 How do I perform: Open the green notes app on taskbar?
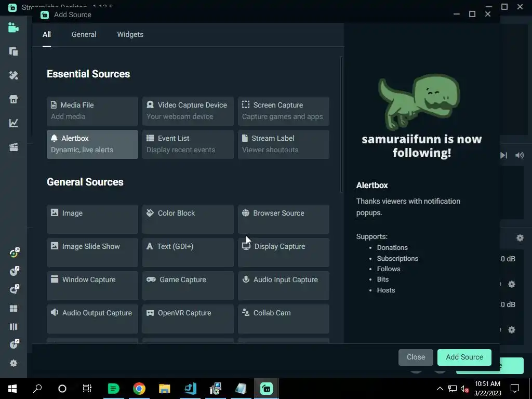[113, 389]
